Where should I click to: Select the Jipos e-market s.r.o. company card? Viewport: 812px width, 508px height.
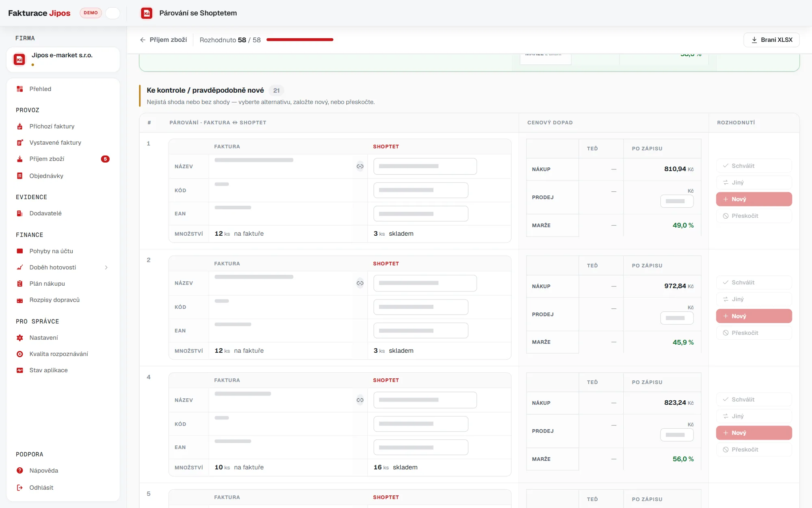click(63, 59)
